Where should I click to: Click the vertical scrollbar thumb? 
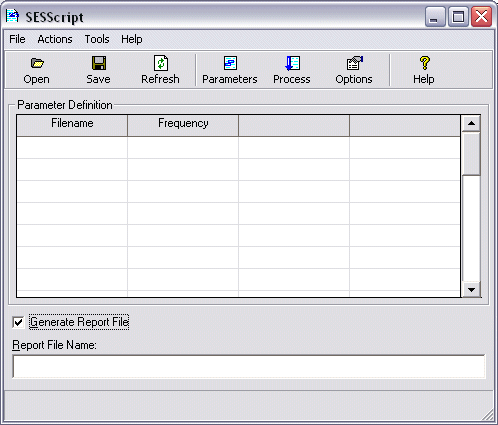click(471, 153)
